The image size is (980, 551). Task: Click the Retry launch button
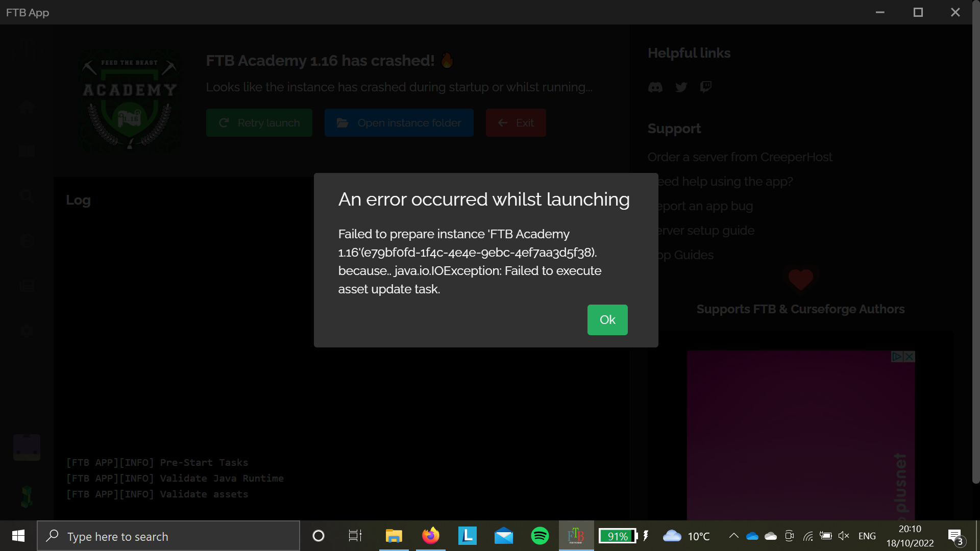259,123
